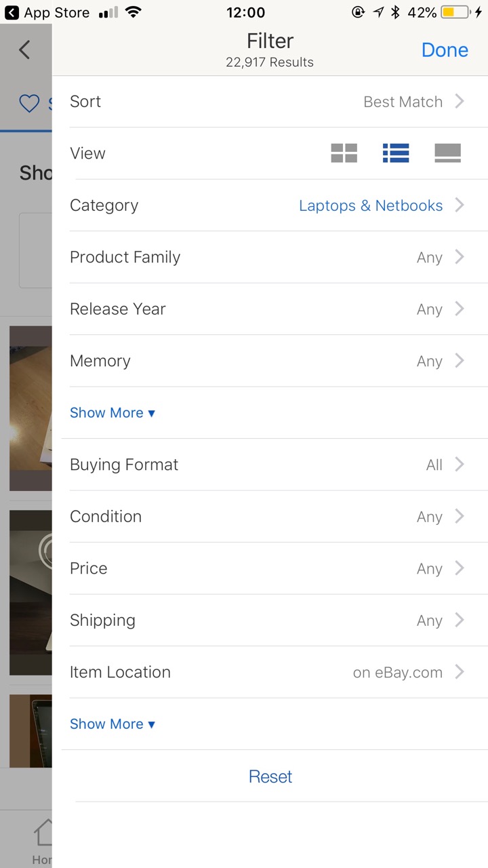Open the Product Family filter

click(x=271, y=258)
